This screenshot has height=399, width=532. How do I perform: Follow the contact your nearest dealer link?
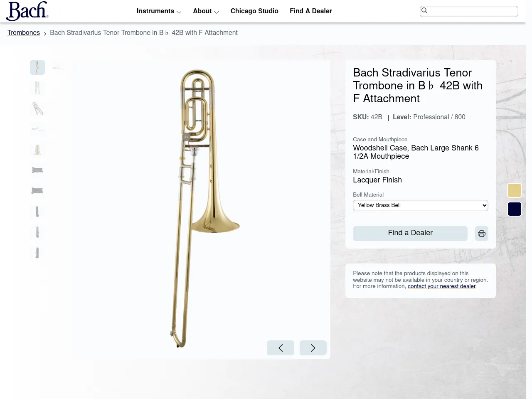441,286
